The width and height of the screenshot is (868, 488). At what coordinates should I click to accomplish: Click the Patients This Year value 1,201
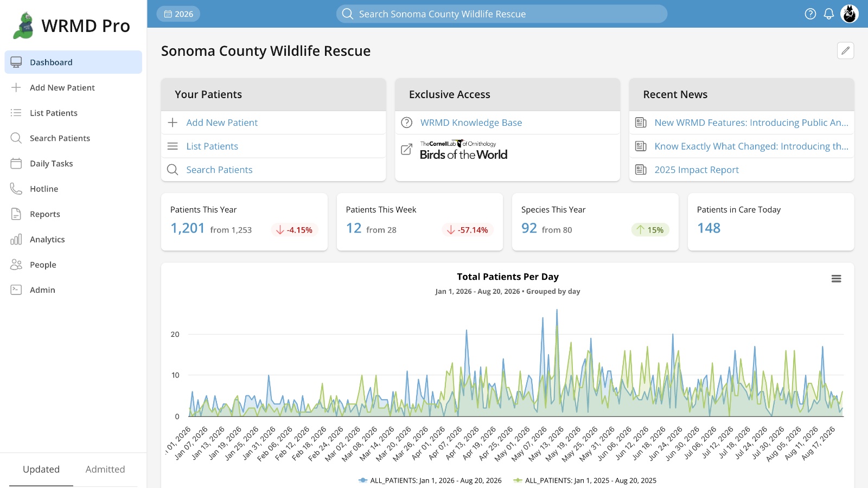click(x=188, y=228)
